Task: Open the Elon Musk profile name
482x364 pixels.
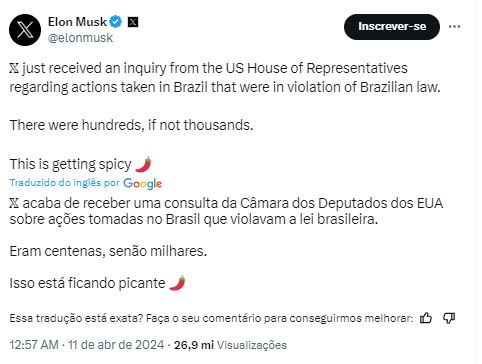Action: click(x=77, y=22)
